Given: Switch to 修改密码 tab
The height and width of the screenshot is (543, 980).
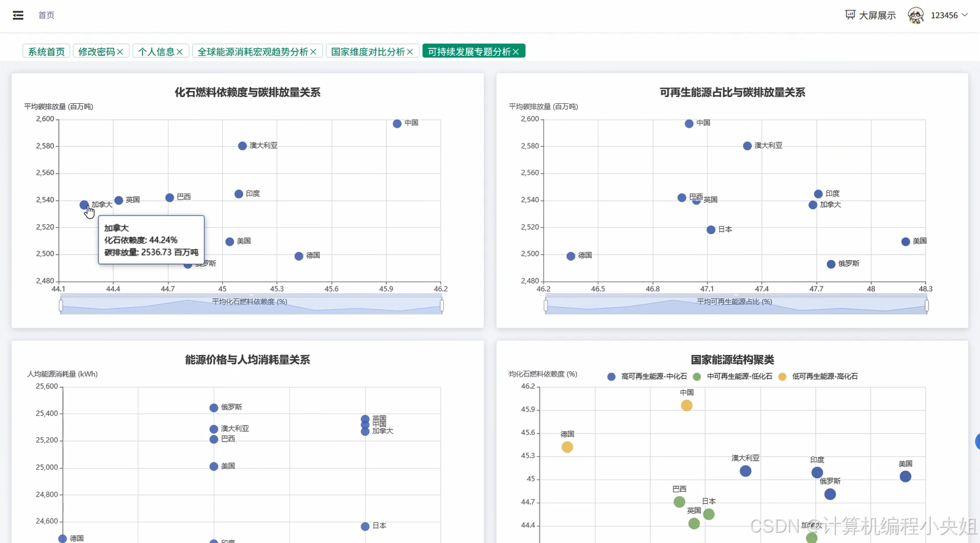Looking at the screenshot, I should [x=96, y=51].
